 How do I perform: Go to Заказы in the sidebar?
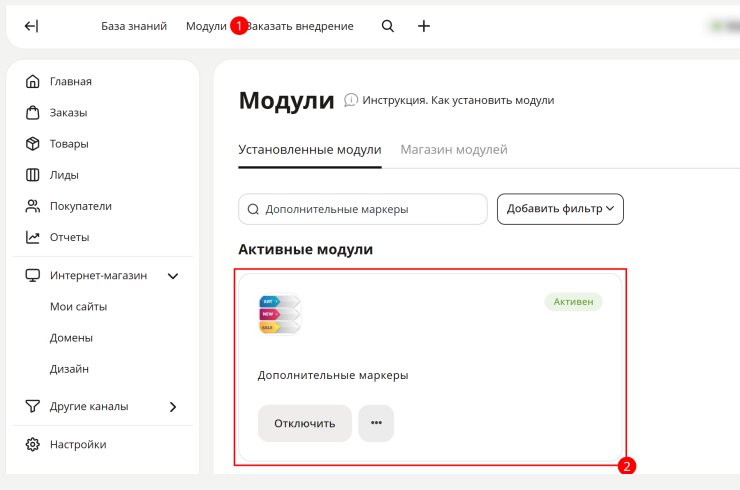tap(68, 112)
